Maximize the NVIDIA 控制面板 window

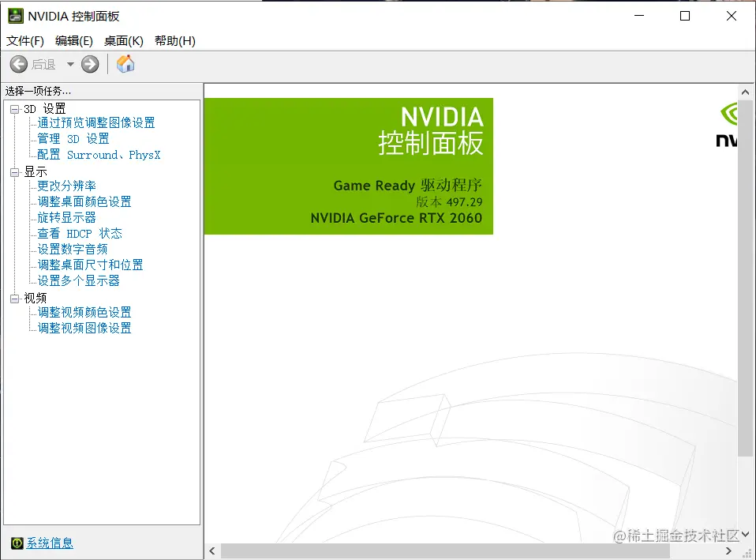[685, 16]
